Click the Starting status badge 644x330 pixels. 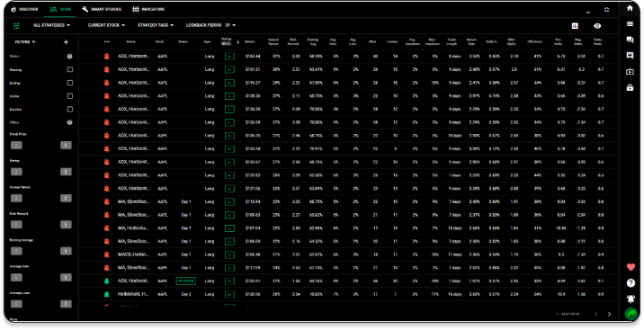[x=185, y=281]
